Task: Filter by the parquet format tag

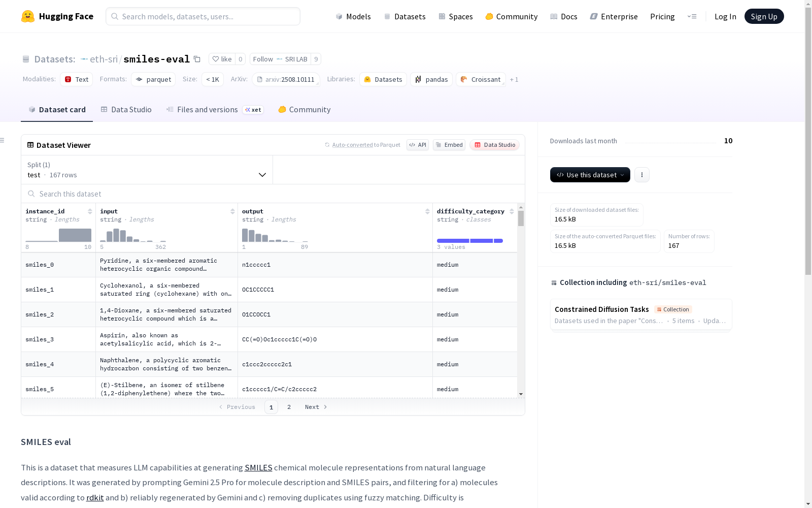Action: tap(153, 79)
